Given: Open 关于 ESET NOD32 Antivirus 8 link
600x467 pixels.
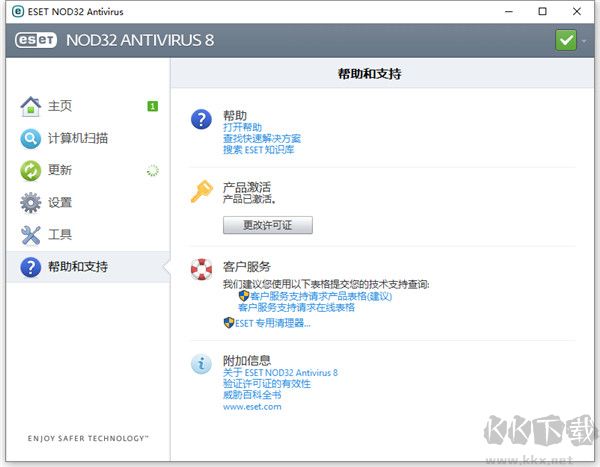Looking at the screenshot, I should tap(280, 372).
